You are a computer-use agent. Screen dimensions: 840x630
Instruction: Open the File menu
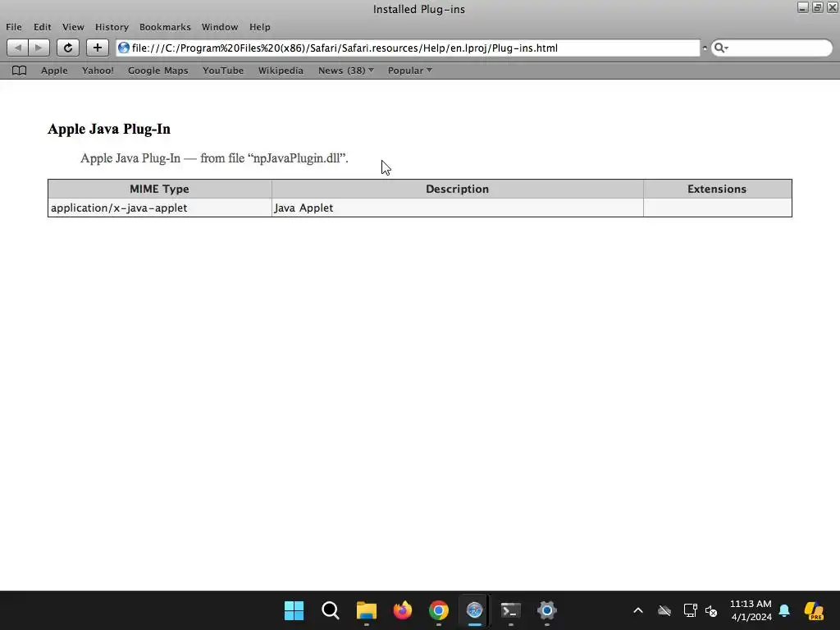(14, 27)
